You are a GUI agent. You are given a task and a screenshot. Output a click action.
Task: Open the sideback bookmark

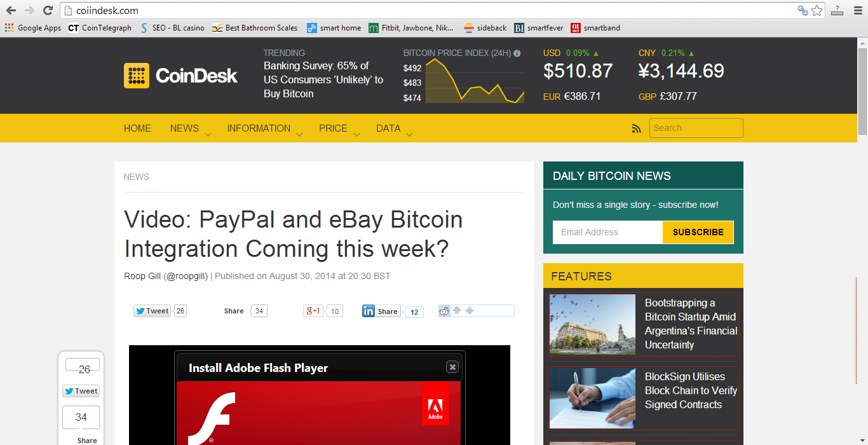(485, 28)
